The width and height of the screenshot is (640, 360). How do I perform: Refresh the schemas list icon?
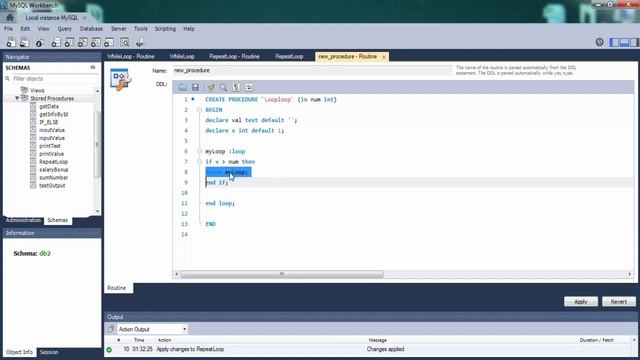[93, 67]
